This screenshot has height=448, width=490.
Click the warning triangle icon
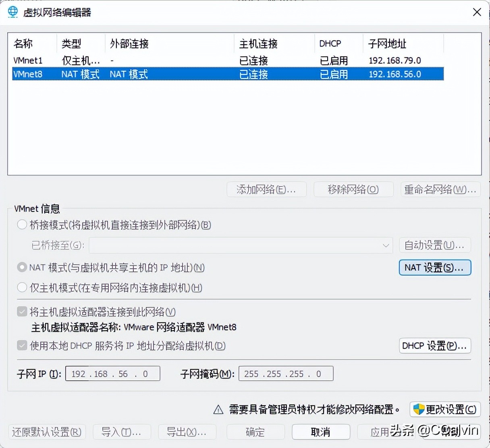coord(218,410)
